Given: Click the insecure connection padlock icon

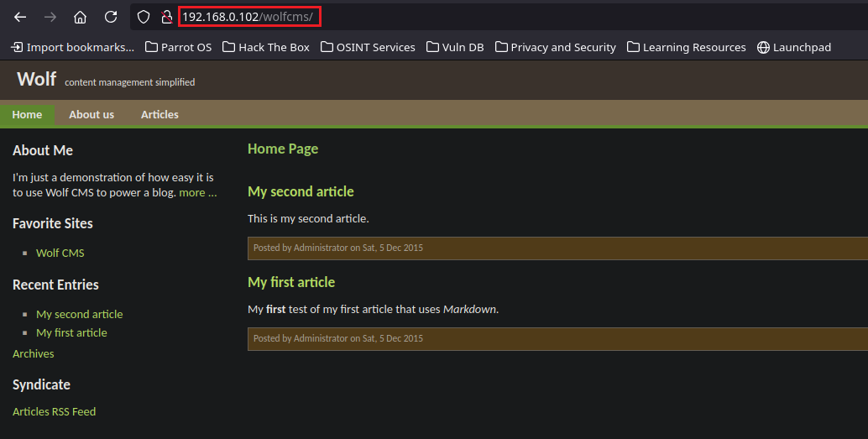Looking at the screenshot, I should click(x=166, y=17).
